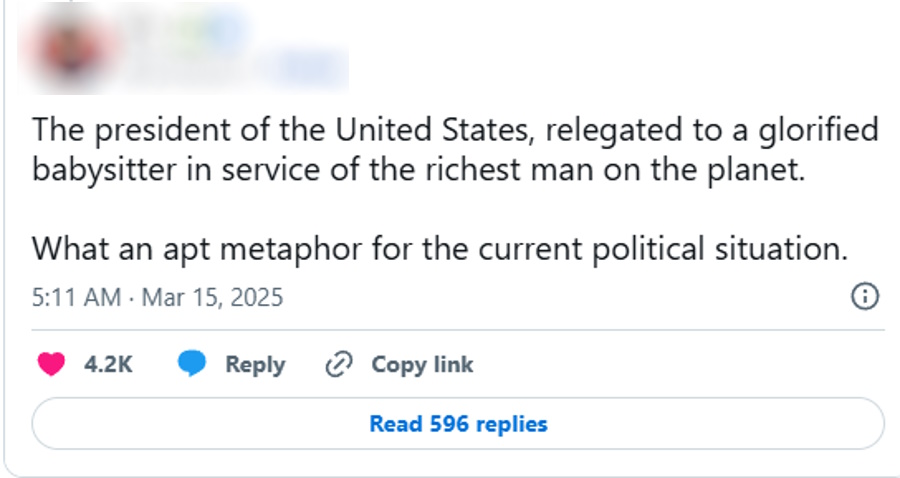Like the tweet with the pink heart icon
This screenshot has height=478, width=900.
(x=51, y=364)
